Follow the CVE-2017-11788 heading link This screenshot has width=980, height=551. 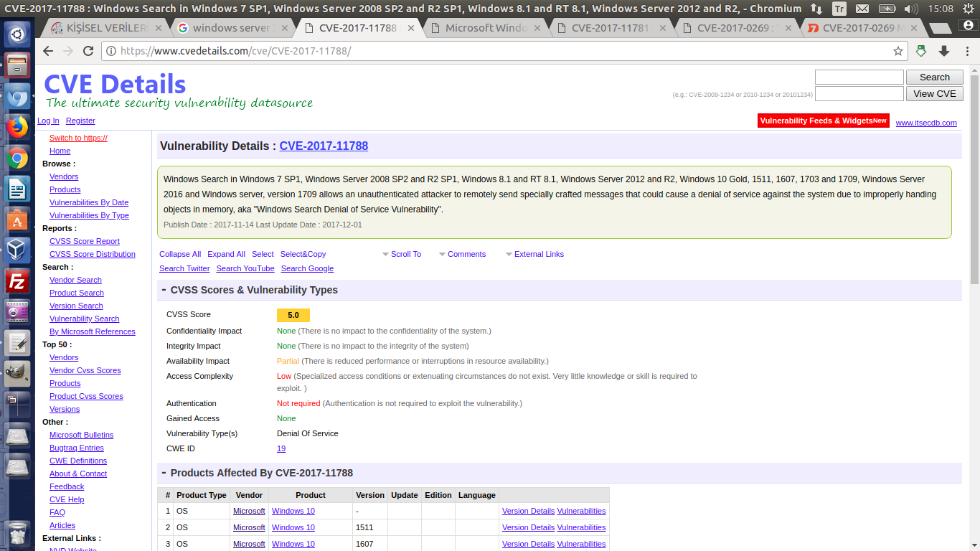point(324,146)
